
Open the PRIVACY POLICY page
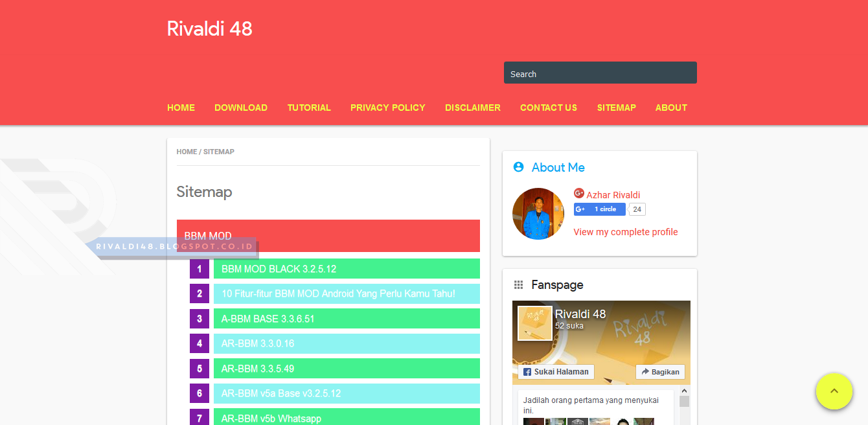(x=387, y=108)
